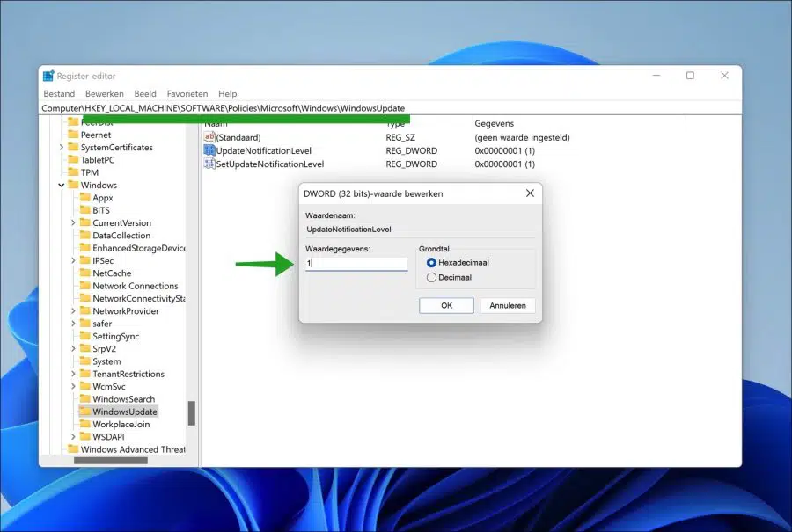This screenshot has width=792, height=532.
Task: Click the Register-editor app icon in title bar
Action: click(x=48, y=76)
